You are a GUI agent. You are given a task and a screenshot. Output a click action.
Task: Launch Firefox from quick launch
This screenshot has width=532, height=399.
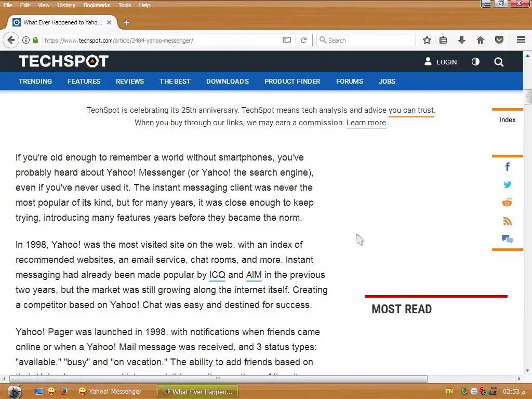point(63,392)
